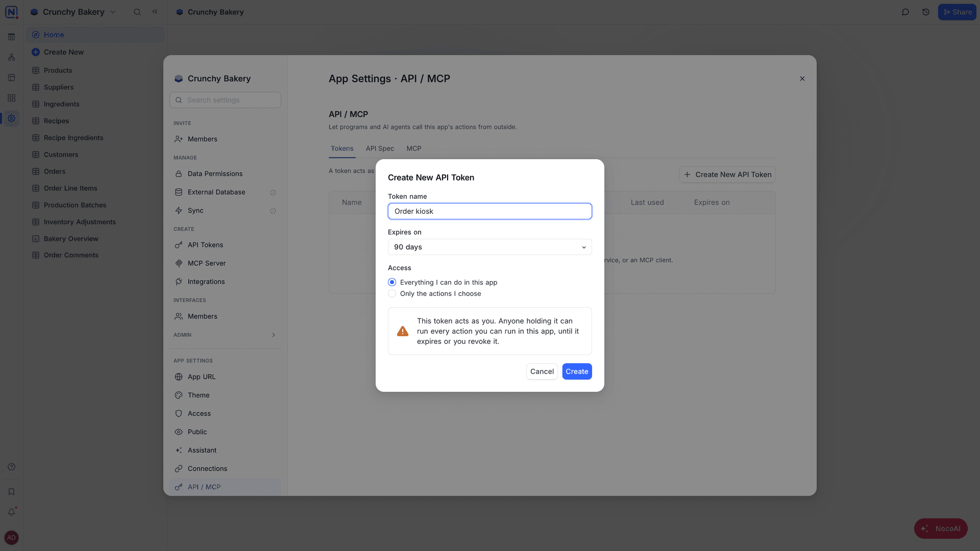Open the history clock icon in top bar
980x551 pixels.
tap(926, 12)
